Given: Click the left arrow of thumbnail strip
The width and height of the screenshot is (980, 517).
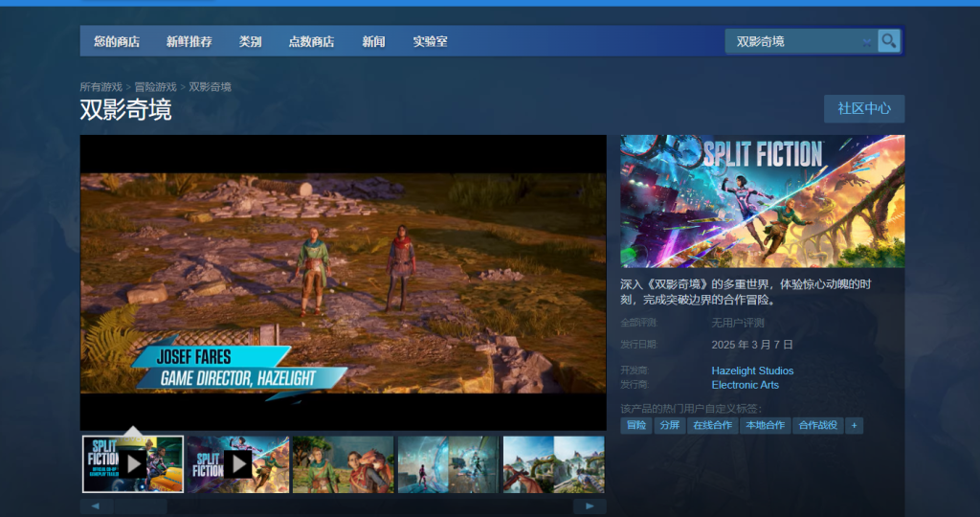Looking at the screenshot, I should [x=96, y=506].
